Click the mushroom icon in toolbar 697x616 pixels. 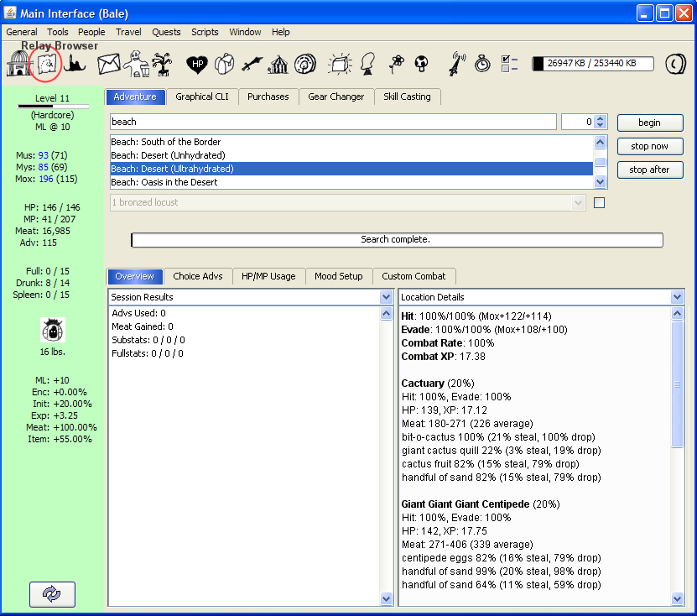422,64
